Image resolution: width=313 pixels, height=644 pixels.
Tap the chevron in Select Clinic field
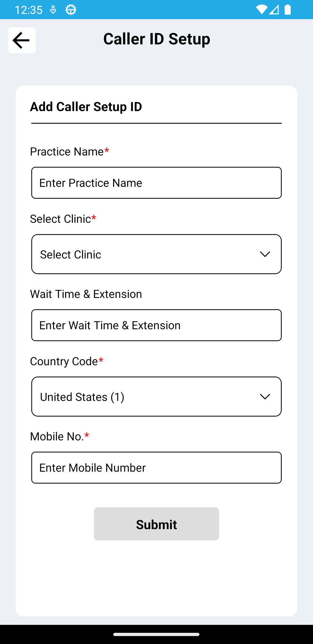[265, 254]
